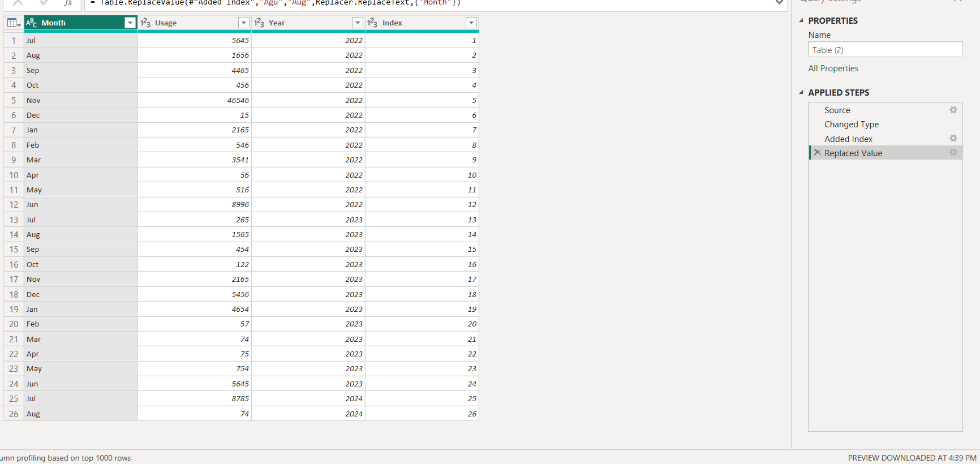Viewport: 980px width, 464px height.
Task: Click the Index cell with value 18
Action: 422,294
